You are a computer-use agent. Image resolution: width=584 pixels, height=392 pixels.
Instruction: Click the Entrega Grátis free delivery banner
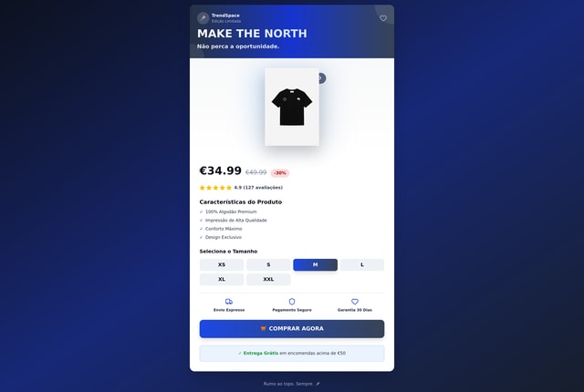(292, 354)
